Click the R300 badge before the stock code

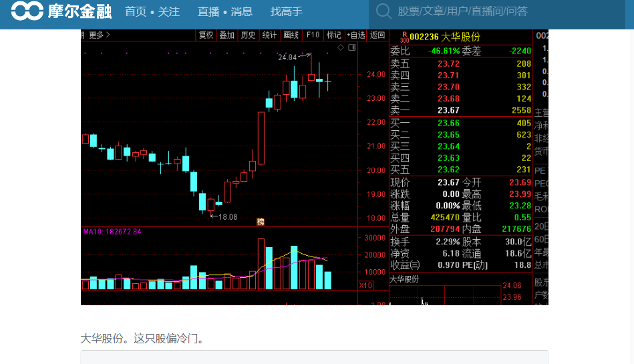click(x=404, y=37)
